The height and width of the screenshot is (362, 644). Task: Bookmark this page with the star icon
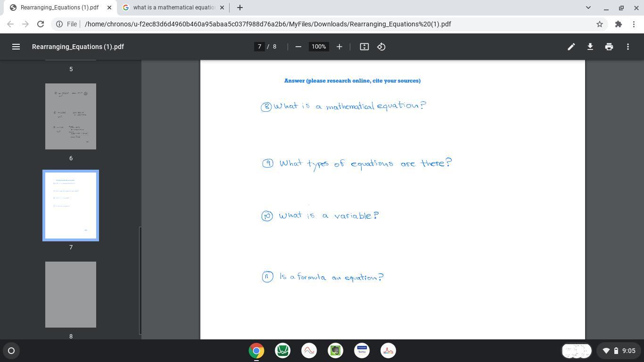coord(600,24)
